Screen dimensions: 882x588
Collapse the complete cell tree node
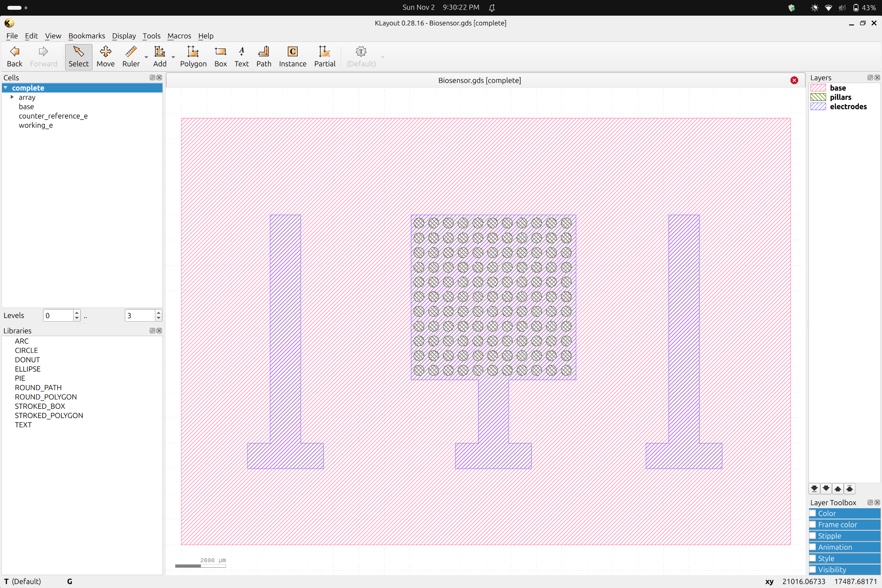coord(6,88)
